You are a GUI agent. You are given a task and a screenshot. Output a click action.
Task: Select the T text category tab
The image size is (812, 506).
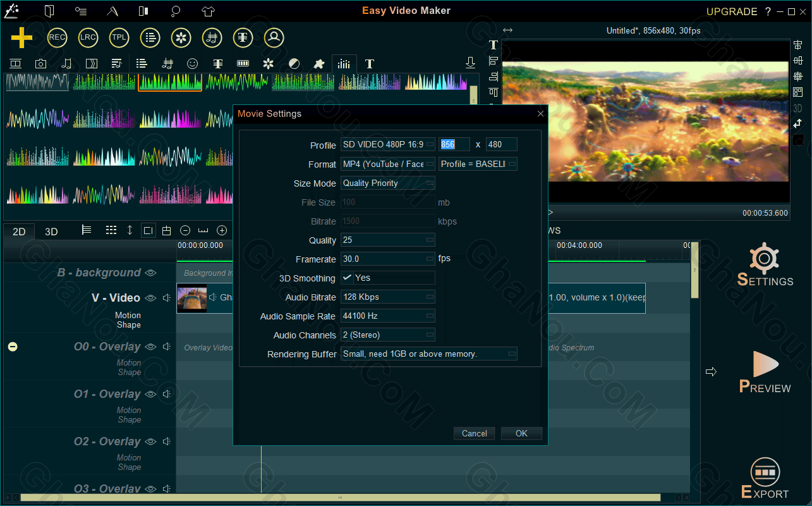370,64
